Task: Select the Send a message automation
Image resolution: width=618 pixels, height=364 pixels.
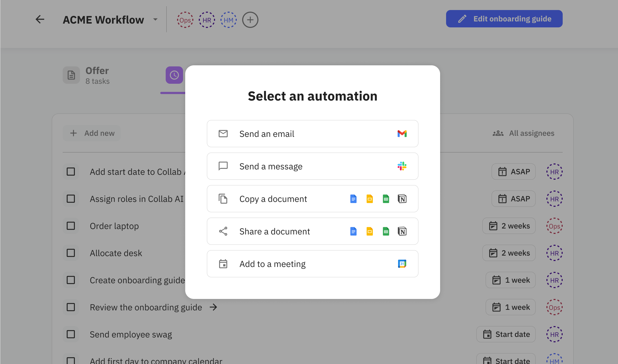Action: coord(312,166)
